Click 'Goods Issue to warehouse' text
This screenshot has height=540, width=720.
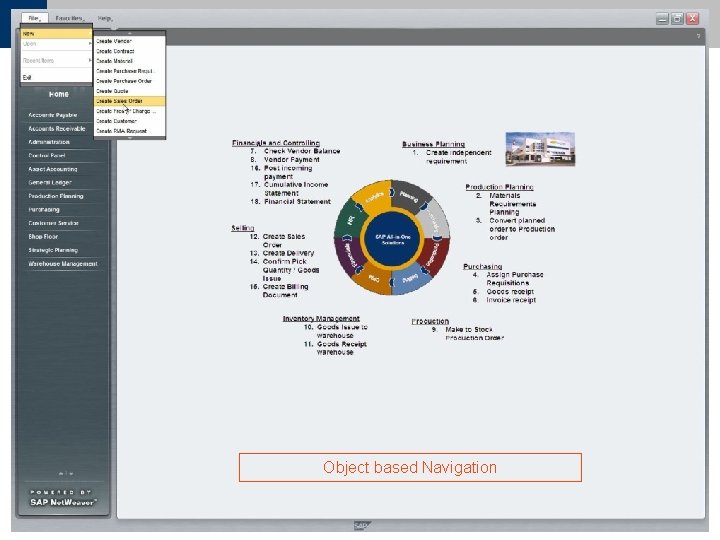pos(342,331)
